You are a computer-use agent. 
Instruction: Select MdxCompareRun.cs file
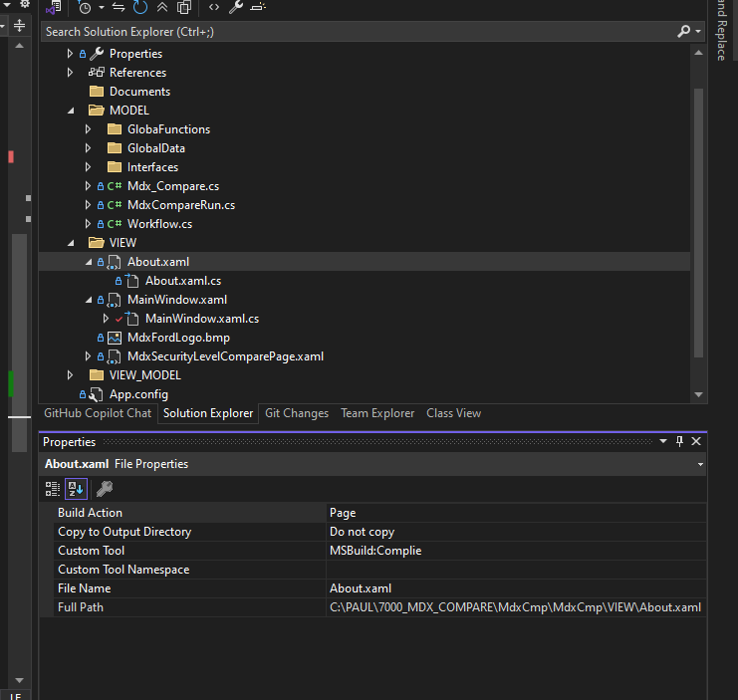point(180,205)
